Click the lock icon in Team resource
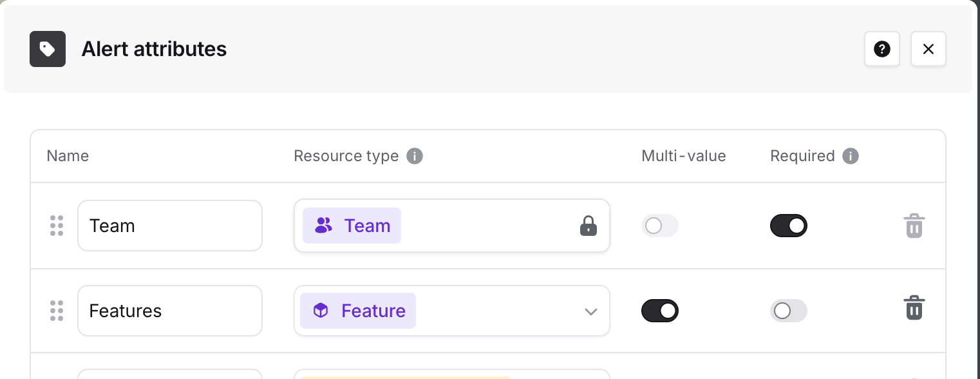The height and width of the screenshot is (379, 980). (589, 226)
